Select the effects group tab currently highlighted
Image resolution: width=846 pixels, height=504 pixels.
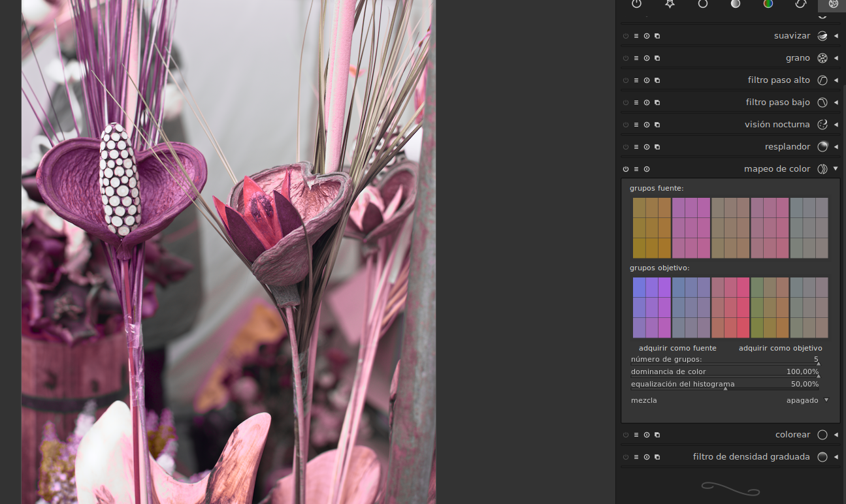(832, 5)
